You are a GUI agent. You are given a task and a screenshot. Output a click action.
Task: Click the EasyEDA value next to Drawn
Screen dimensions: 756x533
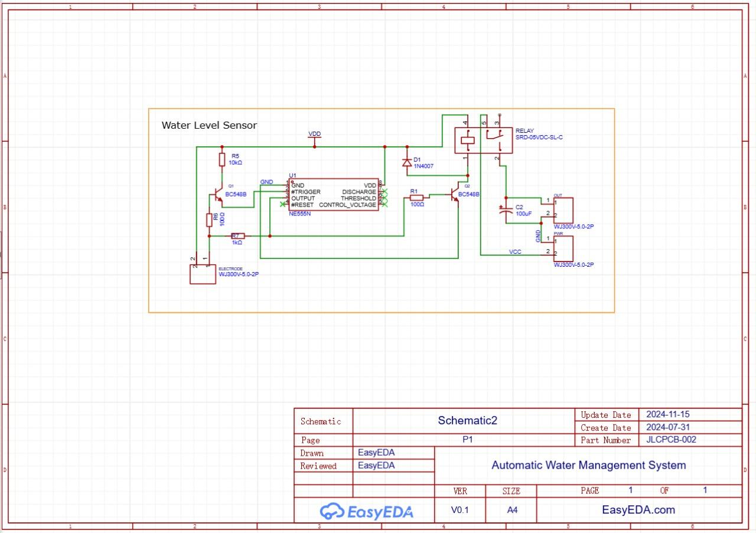click(x=376, y=452)
